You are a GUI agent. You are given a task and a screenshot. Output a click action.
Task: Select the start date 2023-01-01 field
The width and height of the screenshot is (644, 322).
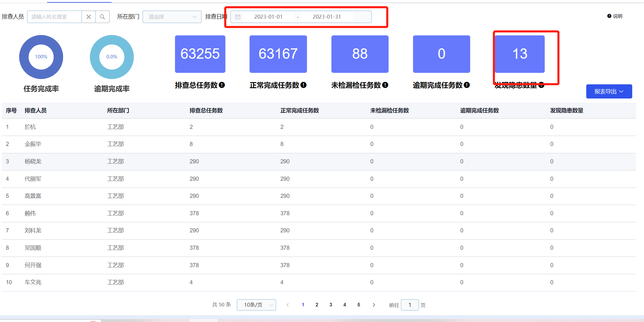pyautogui.click(x=268, y=17)
